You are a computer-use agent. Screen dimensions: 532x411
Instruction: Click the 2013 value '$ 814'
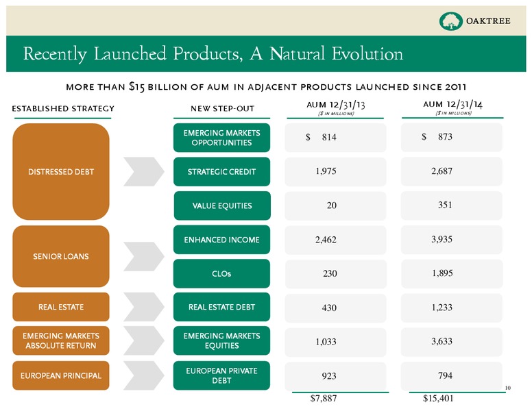click(321, 137)
